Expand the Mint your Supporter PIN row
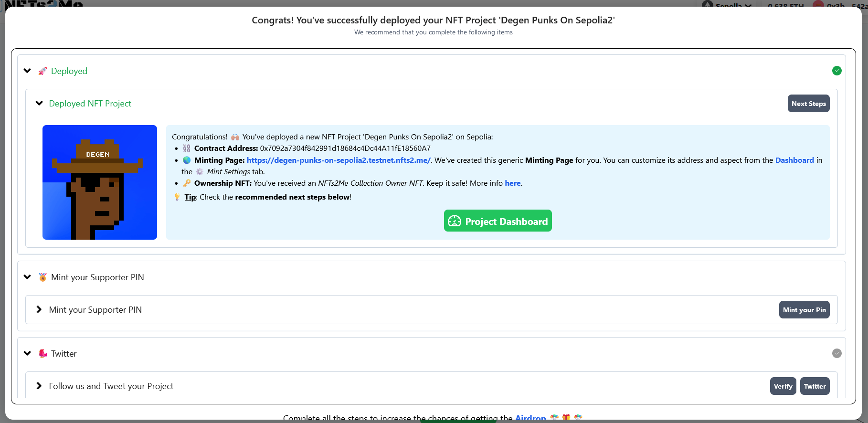The width and height of the screenshot is (868, 423). (39, 309)
